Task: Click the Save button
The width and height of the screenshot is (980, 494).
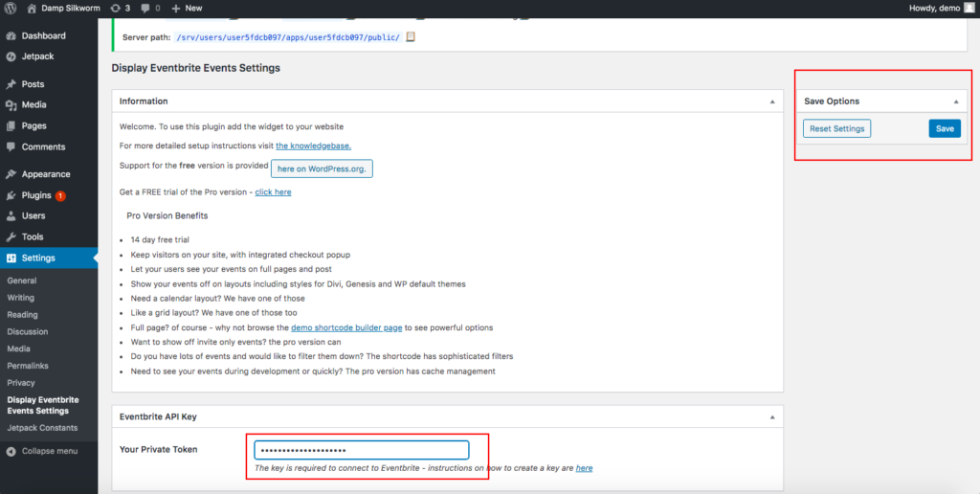Action: pos(945,129)
